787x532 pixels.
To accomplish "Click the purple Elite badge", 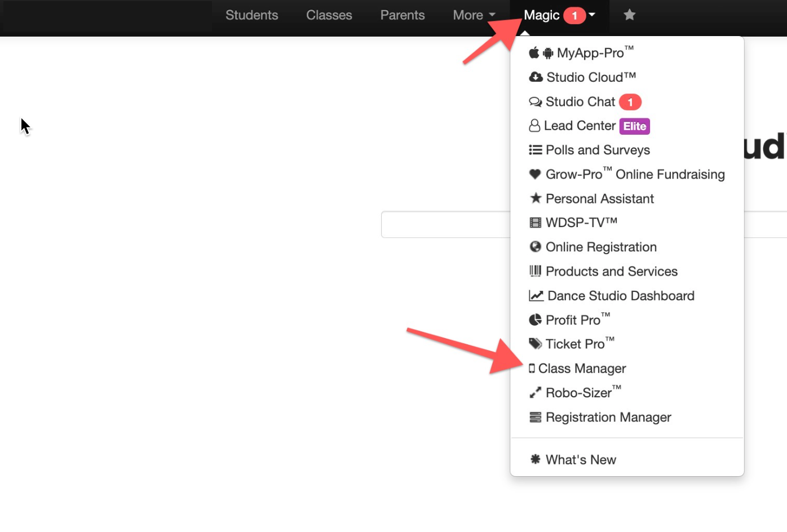I will 635,126.
